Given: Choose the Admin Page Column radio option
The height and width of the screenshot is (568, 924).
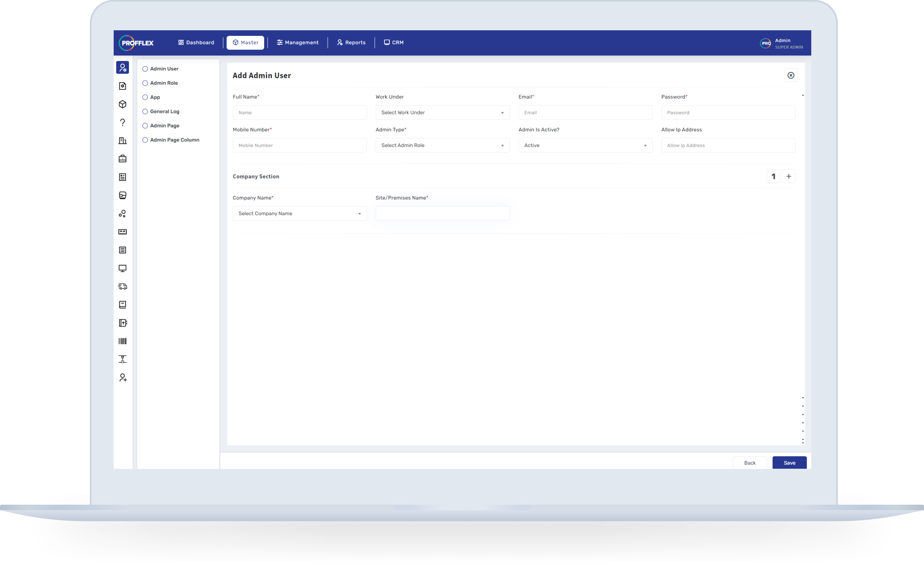Looking at the screenshot, I should [x=145, y=140].
